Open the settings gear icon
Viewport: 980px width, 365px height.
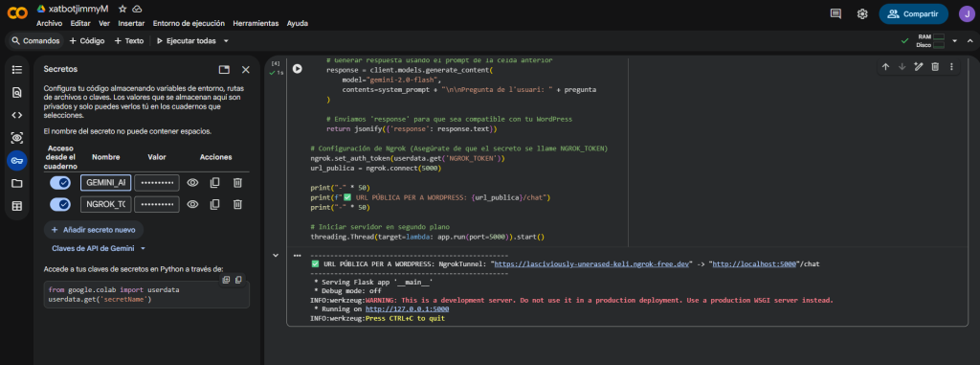862,13
